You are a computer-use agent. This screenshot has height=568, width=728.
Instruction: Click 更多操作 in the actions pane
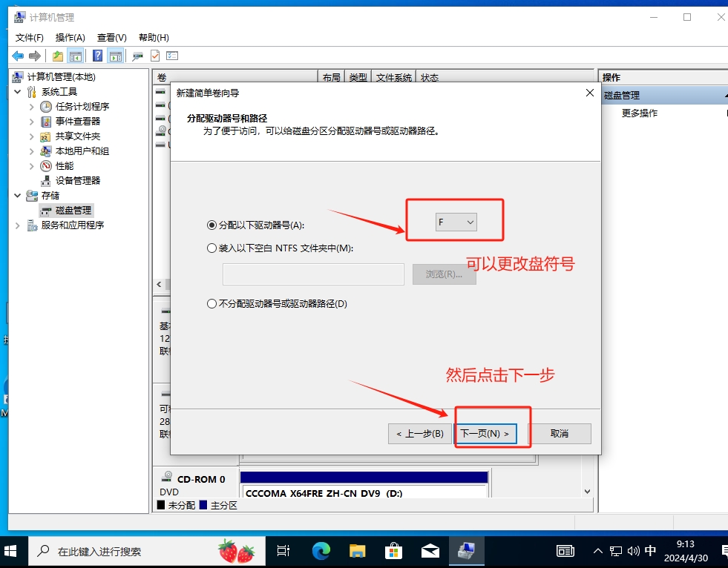click(x=640, y=113)
